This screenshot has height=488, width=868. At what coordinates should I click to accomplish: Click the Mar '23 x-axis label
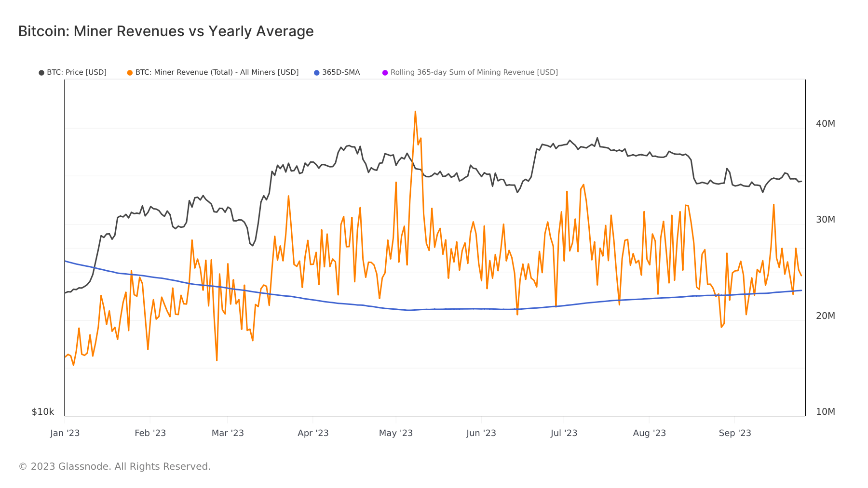pos(228,433)
